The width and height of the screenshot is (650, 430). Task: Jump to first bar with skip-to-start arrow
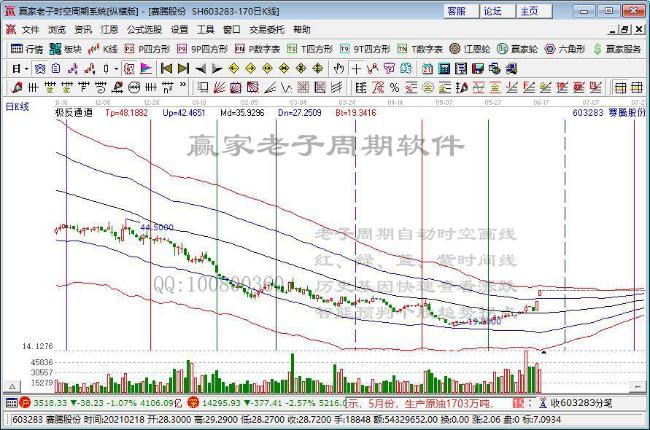(166, 68)
